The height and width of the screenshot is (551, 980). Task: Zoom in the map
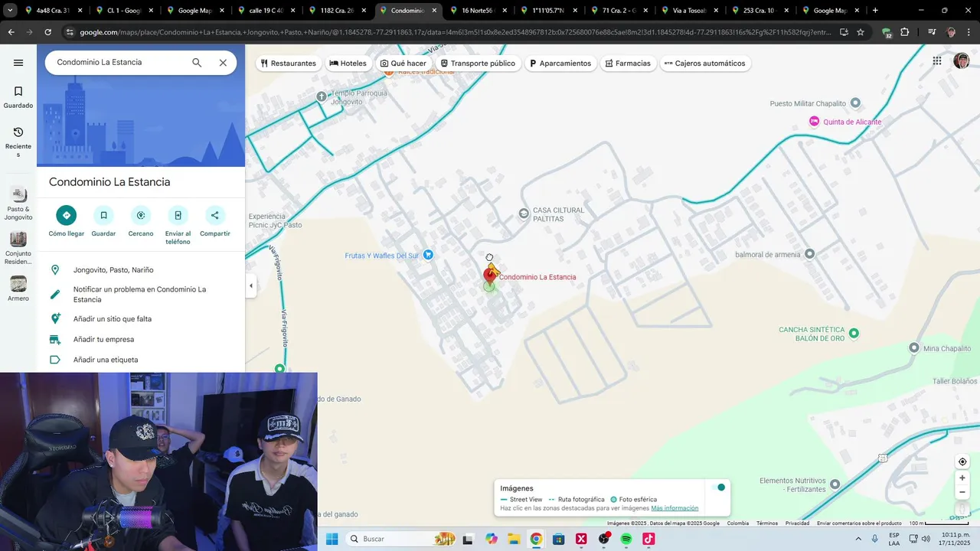962,478
